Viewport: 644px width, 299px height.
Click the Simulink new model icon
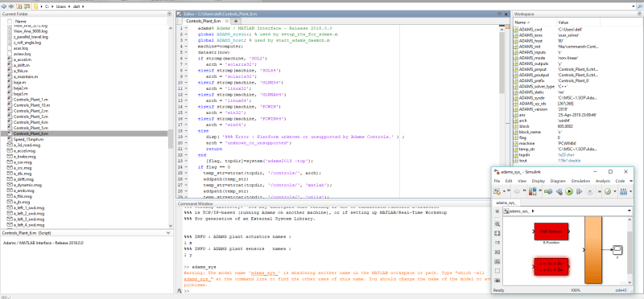click(x=497, y=191)
